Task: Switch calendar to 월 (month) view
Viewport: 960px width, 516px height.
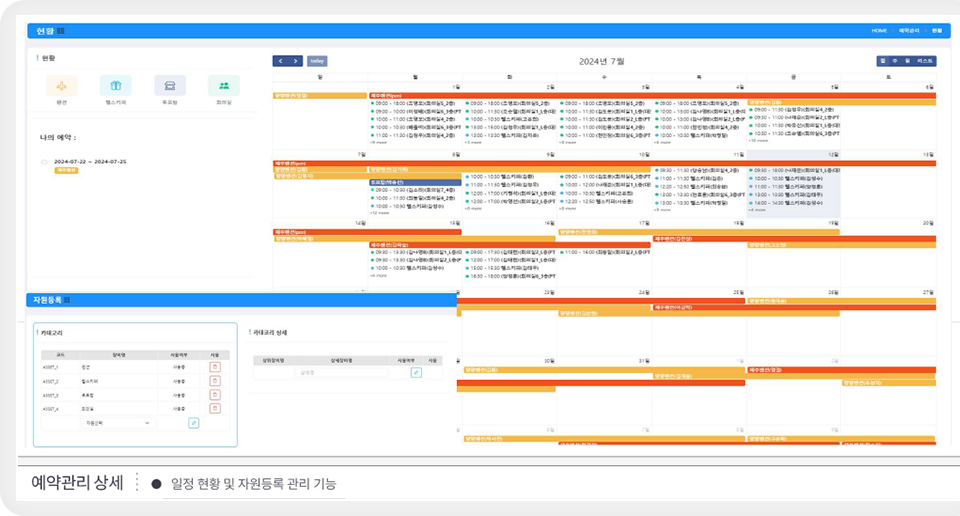Action: pyautogui.click(x=882, y=61)
